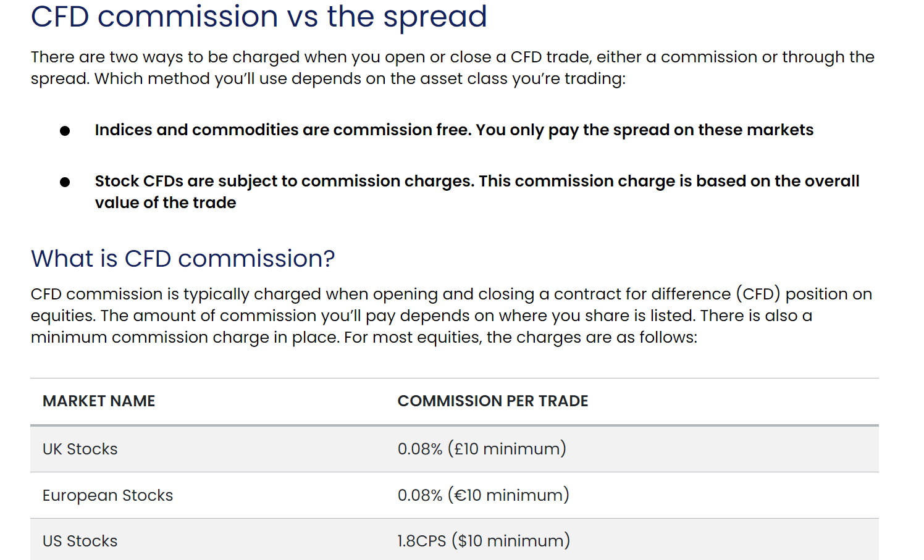Click the COMMISSION PER TRADE column header
The height and width of the screenshot is (560, 924).
click(x=493, y=401)
